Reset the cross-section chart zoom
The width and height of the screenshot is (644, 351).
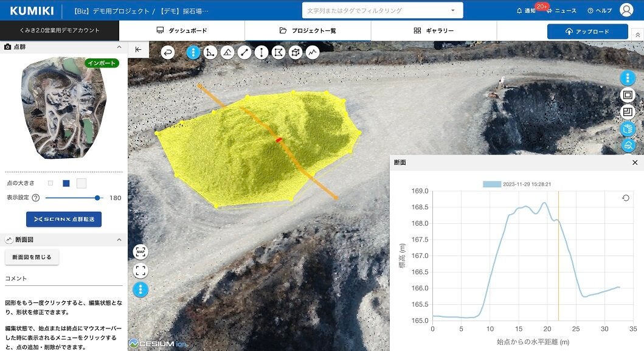(x=626, y=198)
